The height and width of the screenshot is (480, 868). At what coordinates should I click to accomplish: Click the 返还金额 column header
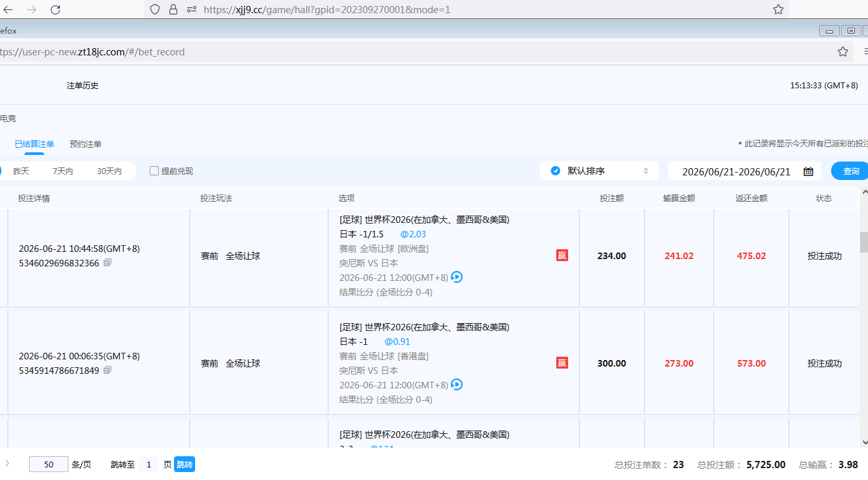tap(751, 198)
